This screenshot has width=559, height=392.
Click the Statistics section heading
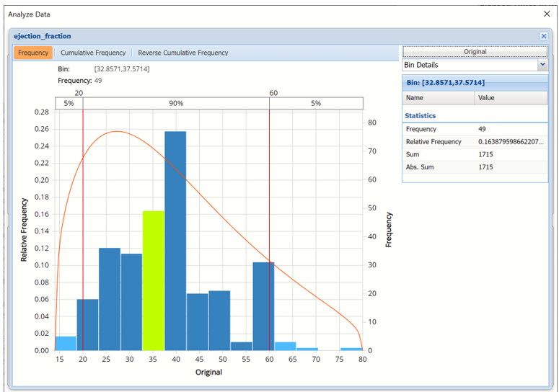click(420, 115)
